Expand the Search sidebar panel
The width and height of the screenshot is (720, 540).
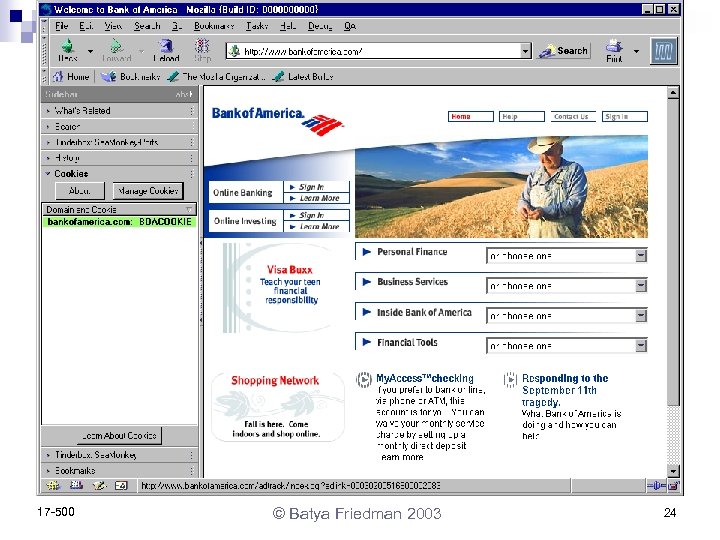pos(119,126)
